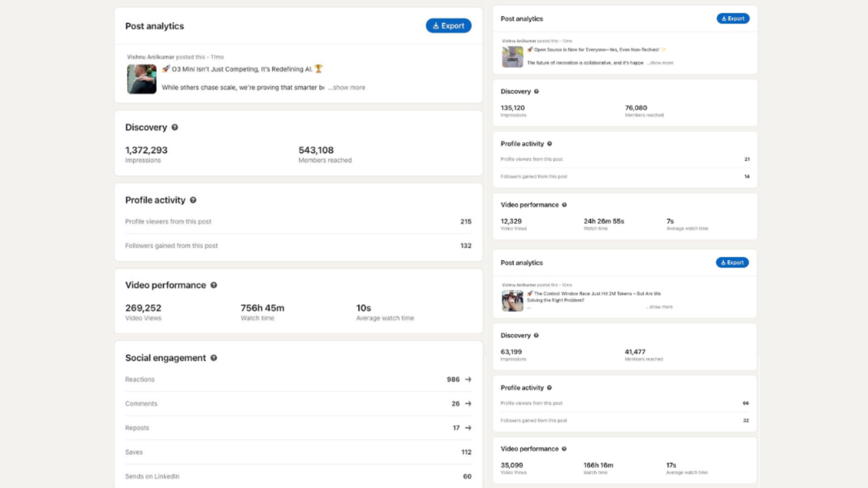Click the help icon next to main Discovery heading
Viewport: 868px width, 488px height.
[x=175, y=127]
